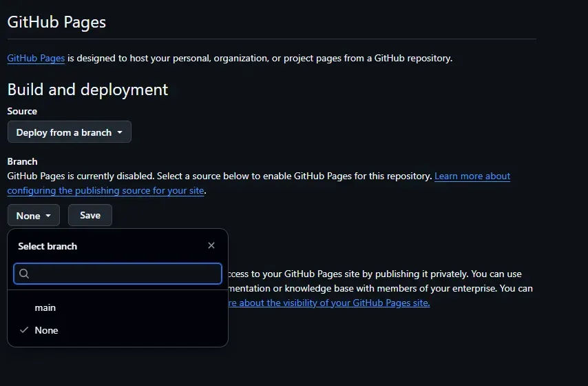
Task: Click the Source label
Action: (x=22, y=111)
